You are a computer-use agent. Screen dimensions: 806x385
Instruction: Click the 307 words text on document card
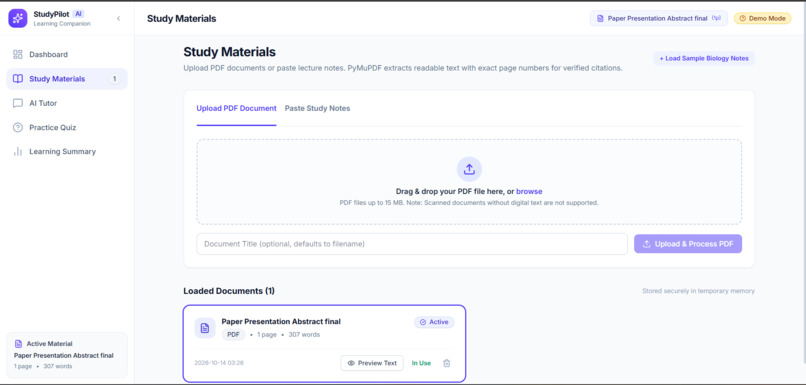click(304, 335)
